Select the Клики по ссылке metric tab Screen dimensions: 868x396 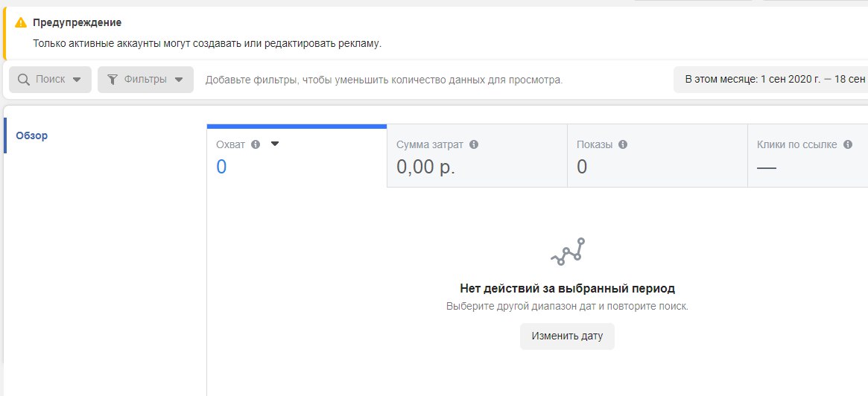pos(808,156)
